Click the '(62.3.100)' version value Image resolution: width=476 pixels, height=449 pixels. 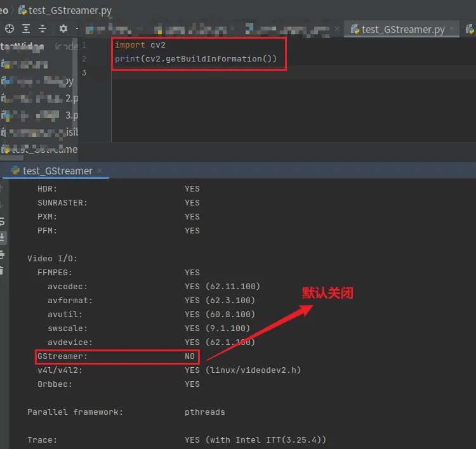[x=230, y=301]
